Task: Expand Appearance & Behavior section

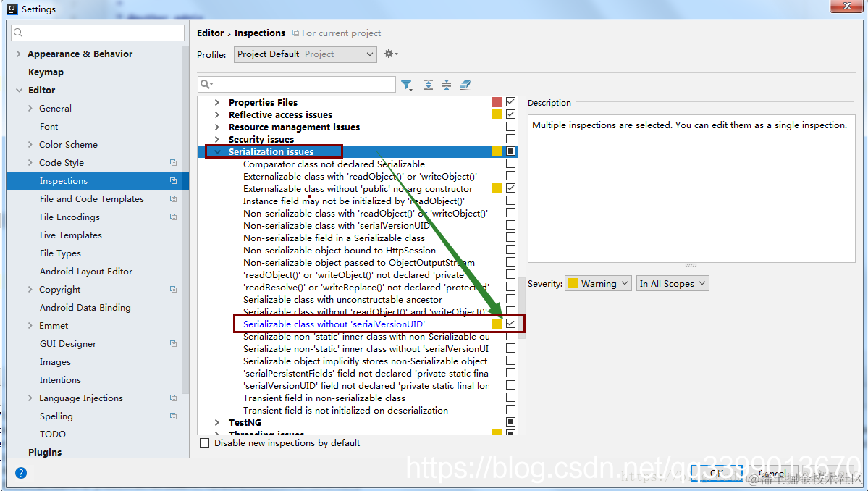Action: (x=18, y=54)
